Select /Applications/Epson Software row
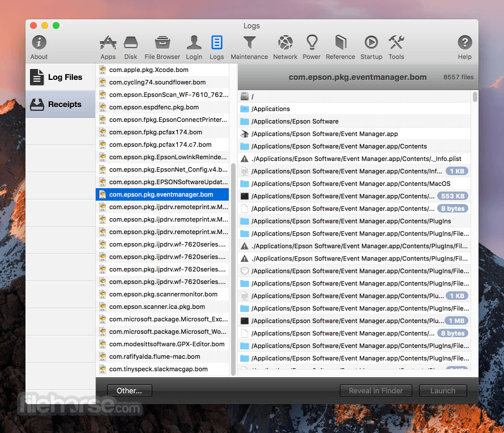 354,122
